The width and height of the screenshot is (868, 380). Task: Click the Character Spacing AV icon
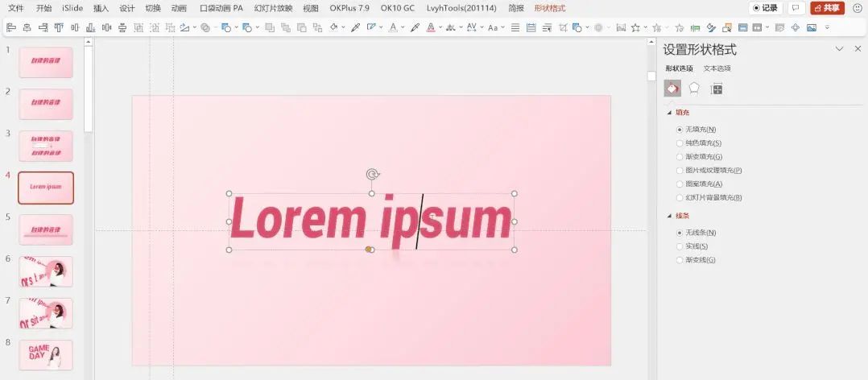pyautogui.click(x=471, y=27)
